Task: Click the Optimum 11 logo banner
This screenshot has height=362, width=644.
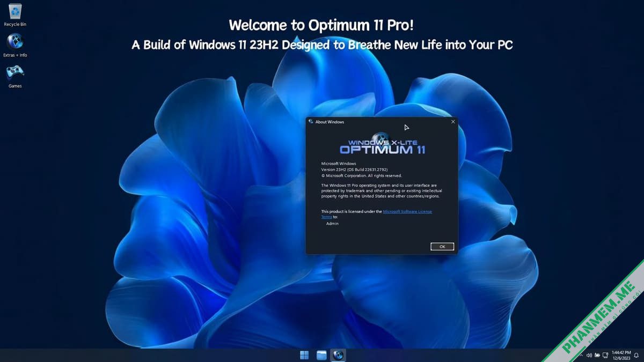Action: click(382, 144)
